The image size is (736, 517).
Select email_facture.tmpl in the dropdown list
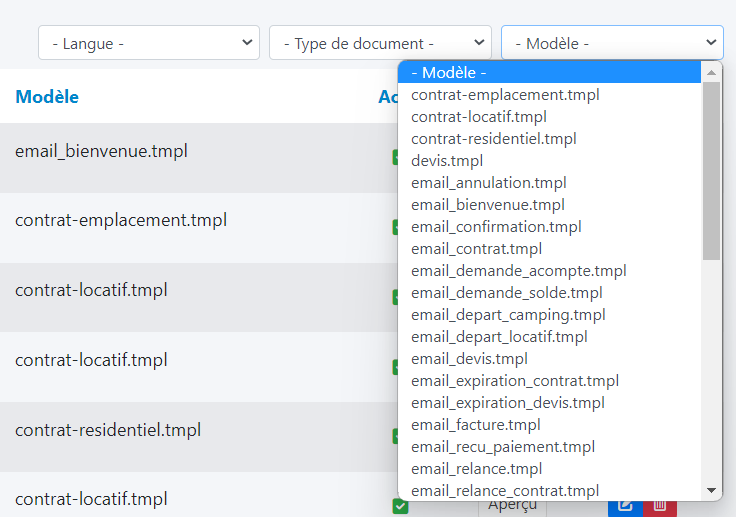476,425
